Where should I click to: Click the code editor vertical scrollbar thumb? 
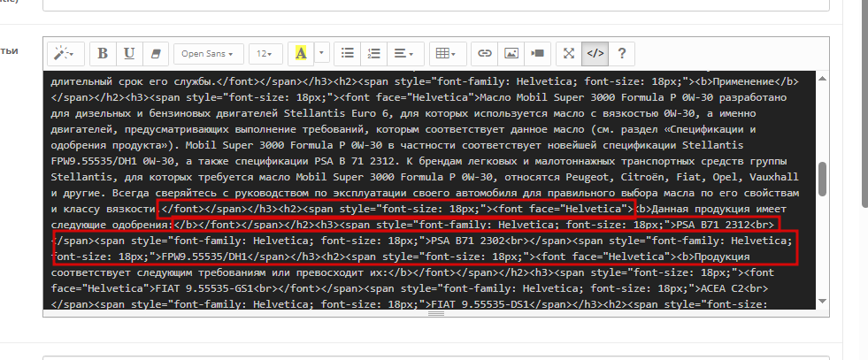click(822, 179)
